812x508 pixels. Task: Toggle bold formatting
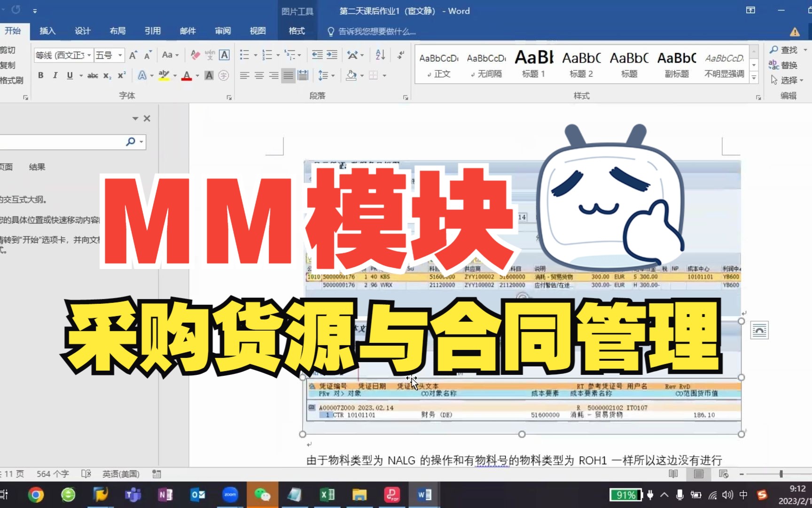click(x=40, y=75)
